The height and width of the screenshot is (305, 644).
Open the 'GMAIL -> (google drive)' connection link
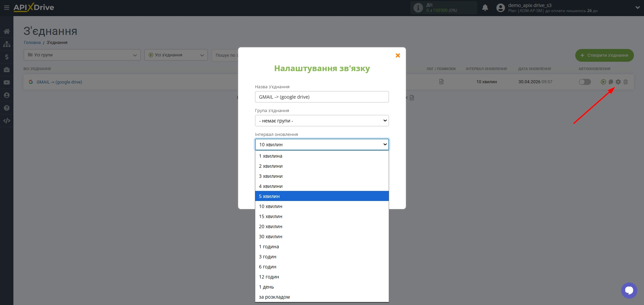coord(59,82)
